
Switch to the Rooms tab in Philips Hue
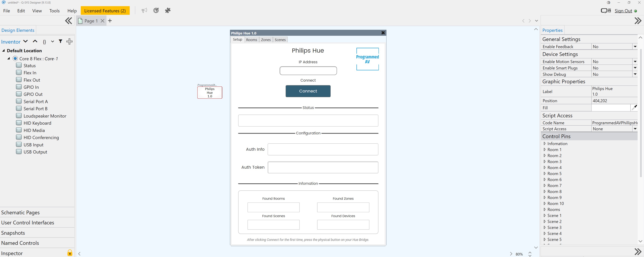[252, 39]
